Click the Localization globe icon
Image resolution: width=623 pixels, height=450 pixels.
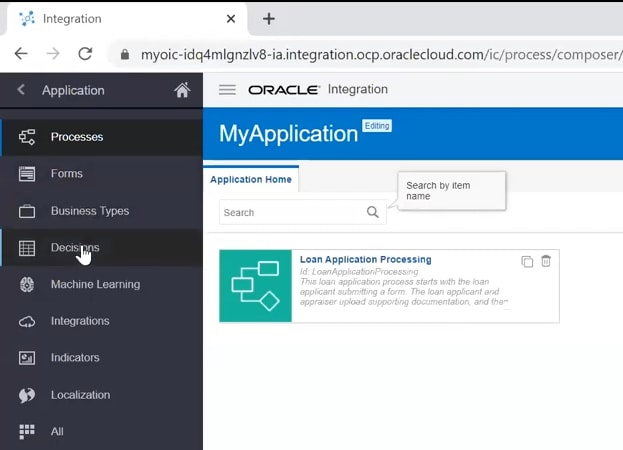point(28,395)
